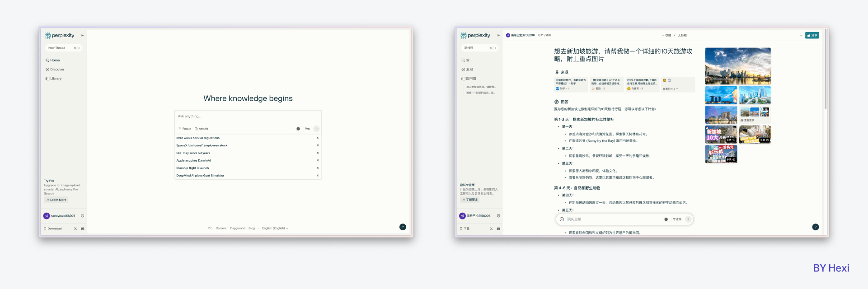The height and width of the screenshot is (289, 868).
Task: Click the plus attach icon in the follow-up box
Action: 562,219
